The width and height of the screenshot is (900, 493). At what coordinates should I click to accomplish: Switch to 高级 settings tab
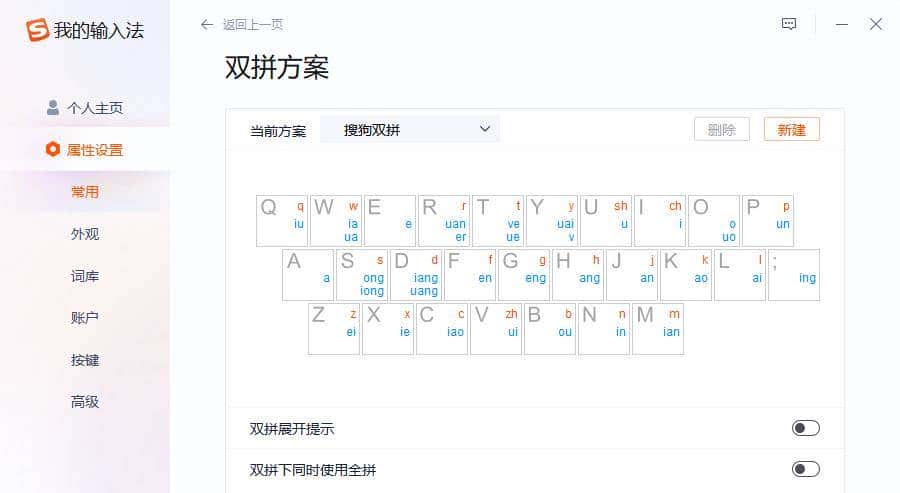pyautogui.click(x=85, y=402)
